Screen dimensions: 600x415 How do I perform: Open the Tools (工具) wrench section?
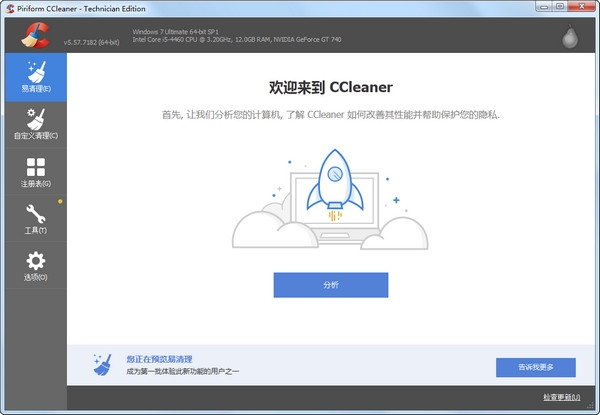[36, 219]
